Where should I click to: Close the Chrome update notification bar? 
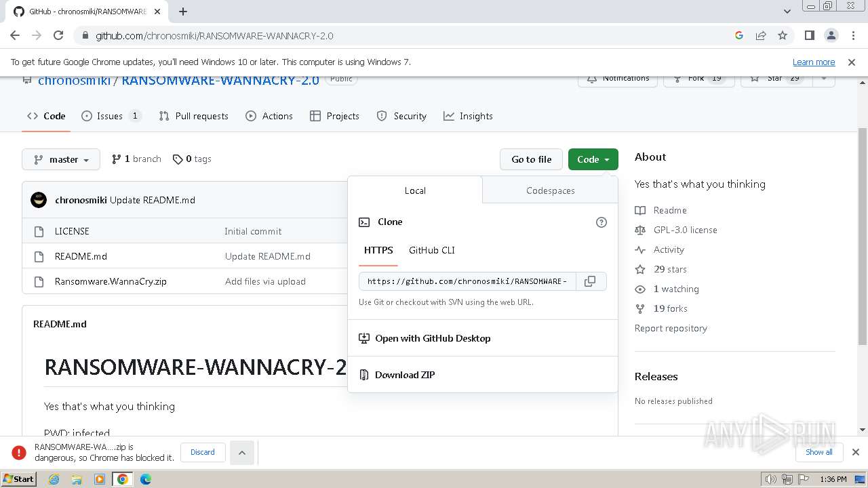852,62
